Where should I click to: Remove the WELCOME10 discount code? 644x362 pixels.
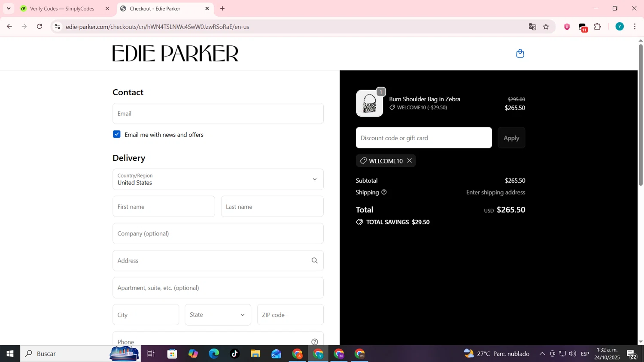click(410, 160)
